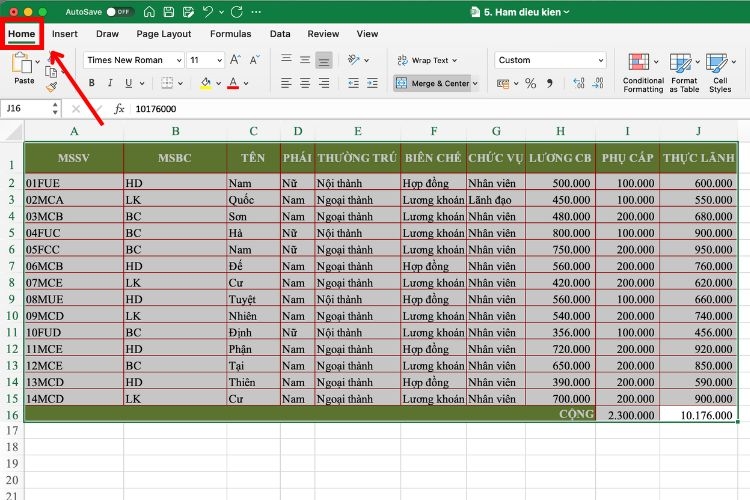750x500 pixels.
Task: Click the formula bar showing 10176000
Action: pyautogui.click(x=440, y=109)
